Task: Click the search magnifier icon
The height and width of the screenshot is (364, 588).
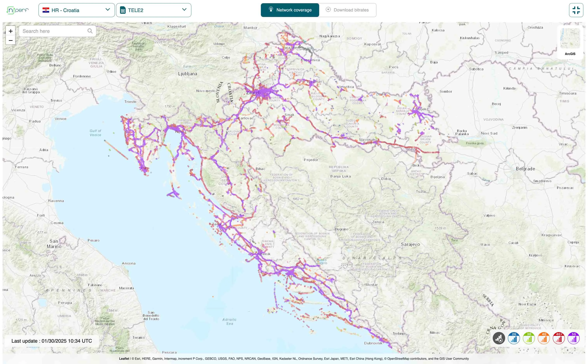Action: tap(90, 31)
